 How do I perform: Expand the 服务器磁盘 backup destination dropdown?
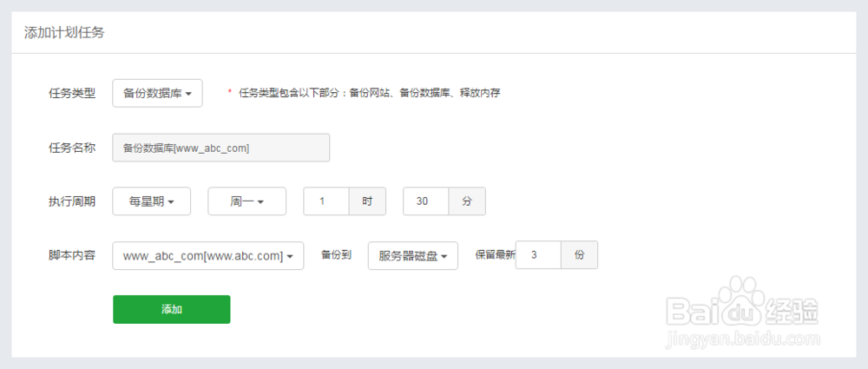[412, 256]
